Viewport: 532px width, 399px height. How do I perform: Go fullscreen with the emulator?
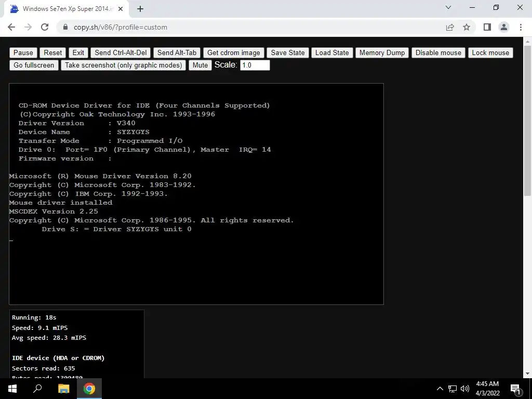34,65
